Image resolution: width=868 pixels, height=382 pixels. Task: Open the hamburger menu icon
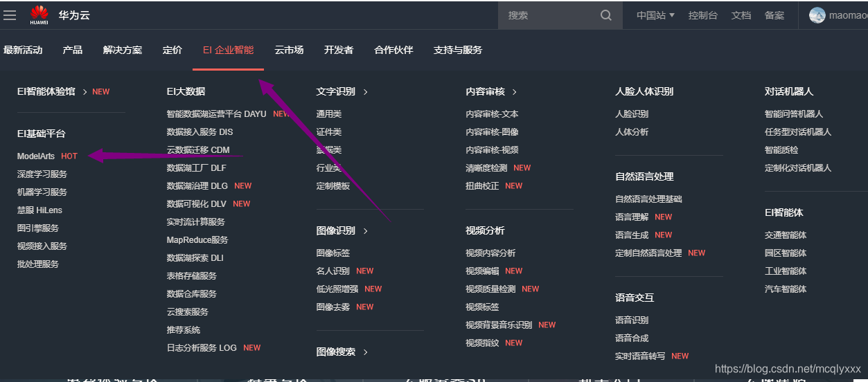click(10, 15)
